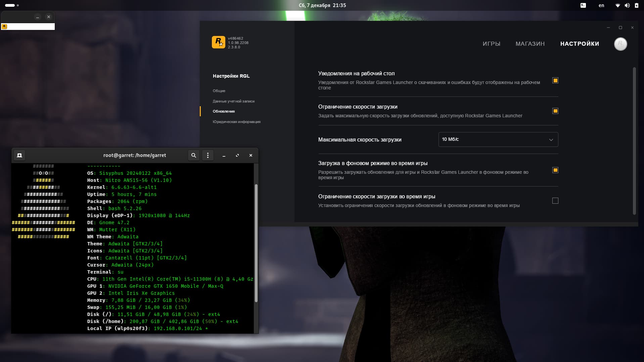This screenshot has width=644, height=362.
Task: Click the Memory: 7,88 GiB terminal line
Action: [x=138, y=300]
